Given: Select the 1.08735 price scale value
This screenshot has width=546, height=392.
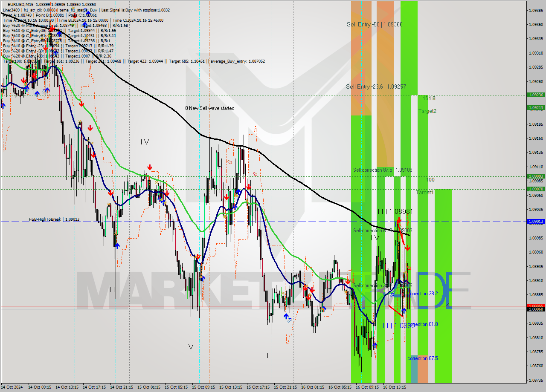Looking at the screenshot, I should coord(535,380).
